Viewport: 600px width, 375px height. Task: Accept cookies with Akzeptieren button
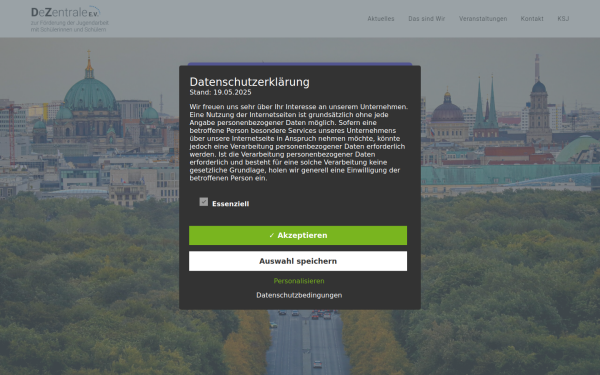pos(298,235)
